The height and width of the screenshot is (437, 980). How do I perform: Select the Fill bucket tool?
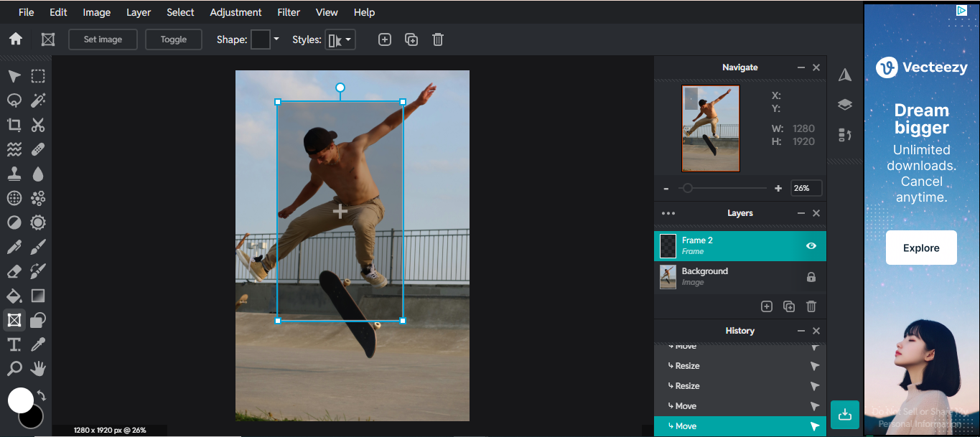14,296
